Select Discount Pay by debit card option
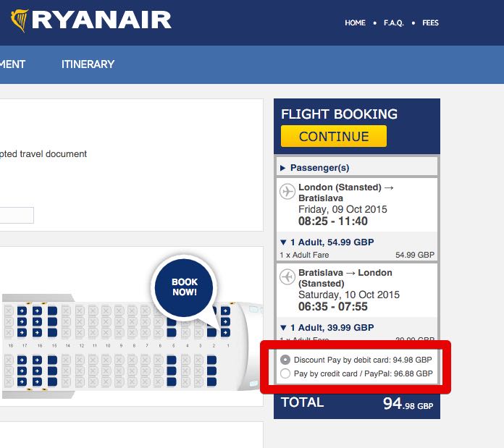This screenshot has height=448, width=504. pyautogui.click(x=285, y=360)
